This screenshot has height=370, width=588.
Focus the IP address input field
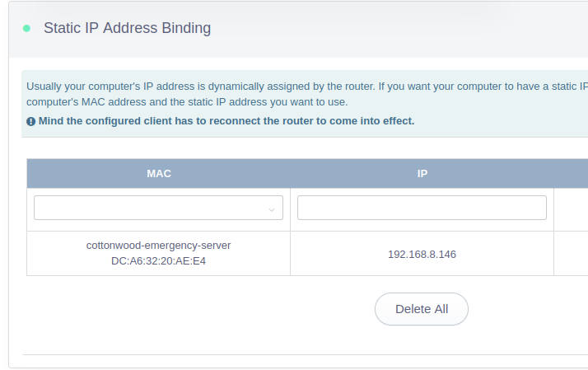(422, 208)
